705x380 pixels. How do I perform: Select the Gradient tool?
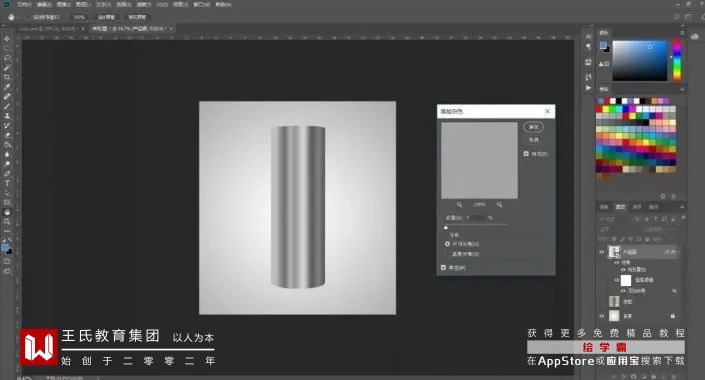point(7,145)
